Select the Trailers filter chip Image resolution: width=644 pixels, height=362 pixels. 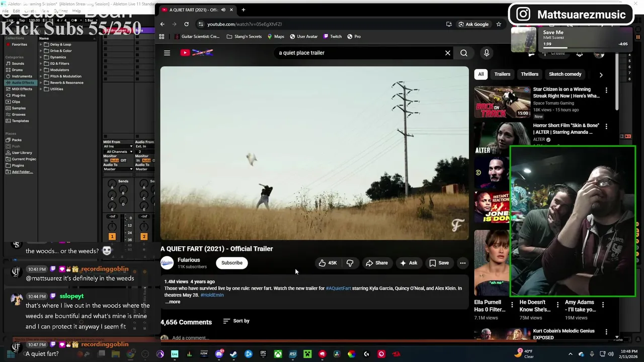click(x=502, y=74)
